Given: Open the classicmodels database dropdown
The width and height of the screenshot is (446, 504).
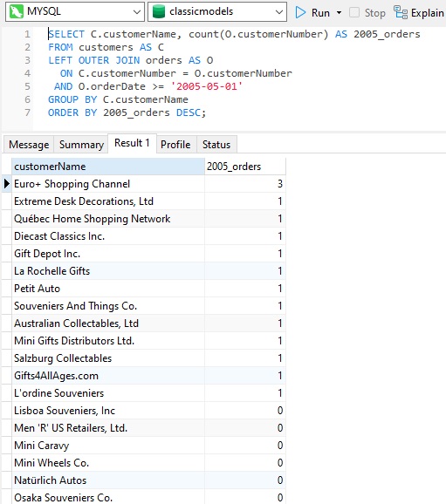Looking at the screenshot, I should coord(279,12).
